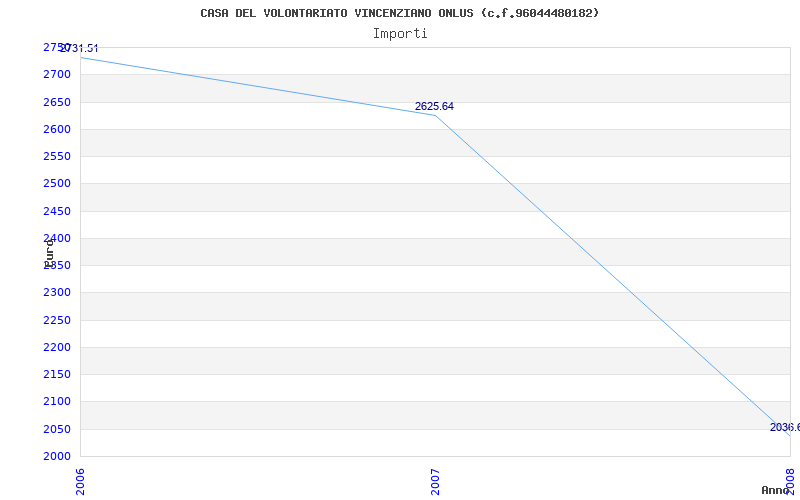
Task: Click the 2036 data label at line end
Action: pyautogui.click(x=785, y=428)
